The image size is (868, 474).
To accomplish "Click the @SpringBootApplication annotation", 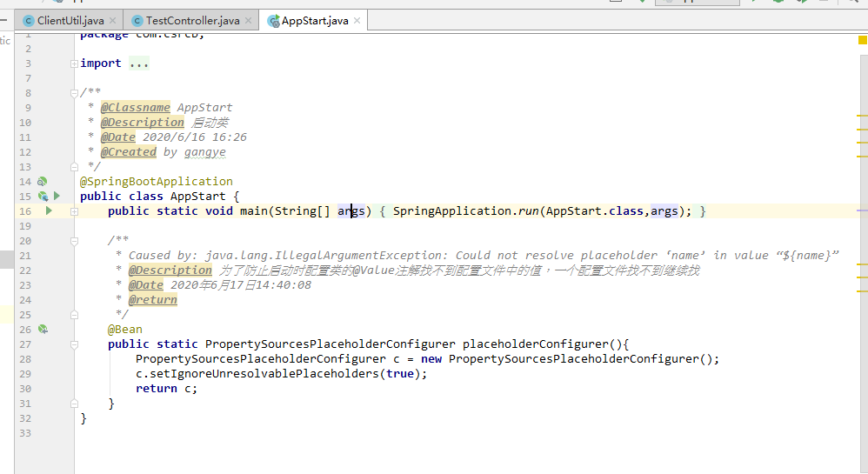I will click(x=156, y=182).
